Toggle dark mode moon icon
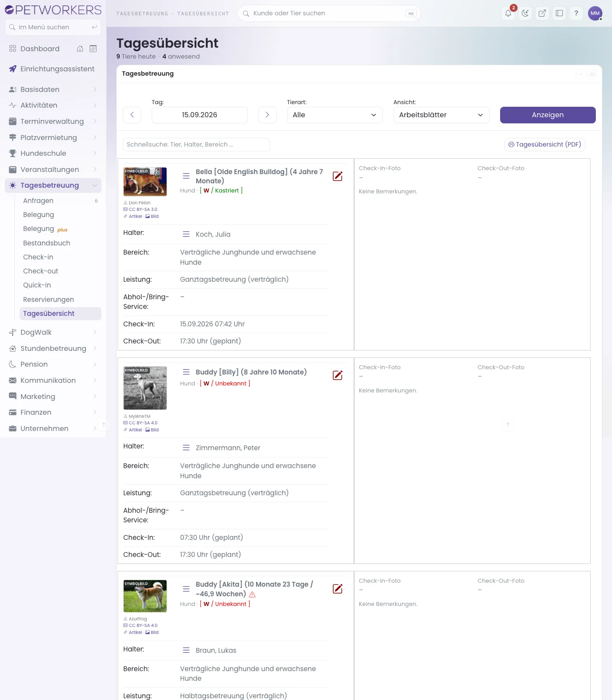 525,13
